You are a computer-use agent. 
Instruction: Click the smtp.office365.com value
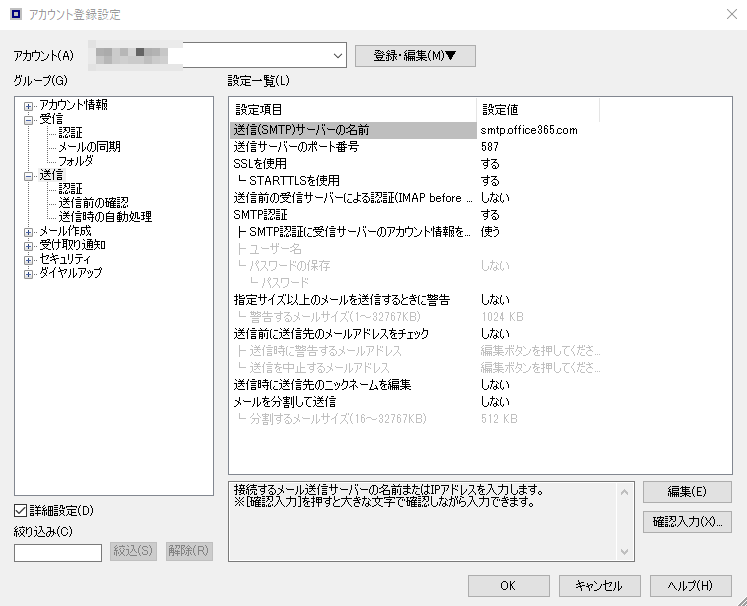coord(529,130)
